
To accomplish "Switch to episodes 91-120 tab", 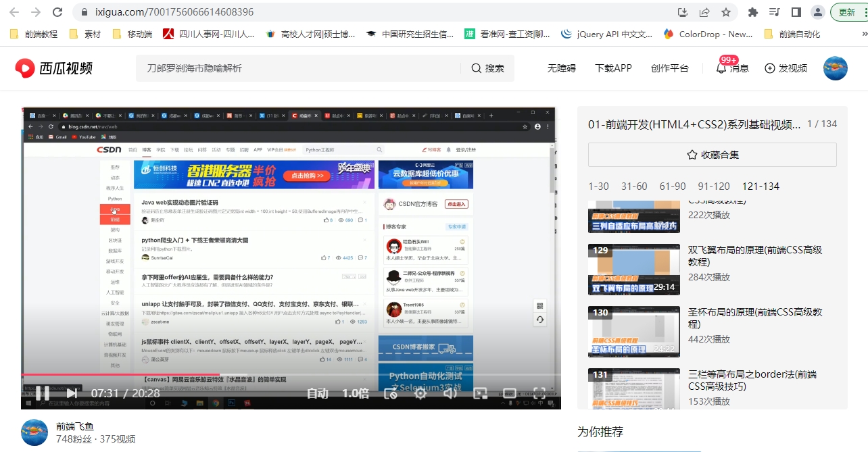I will click(714, 186).
